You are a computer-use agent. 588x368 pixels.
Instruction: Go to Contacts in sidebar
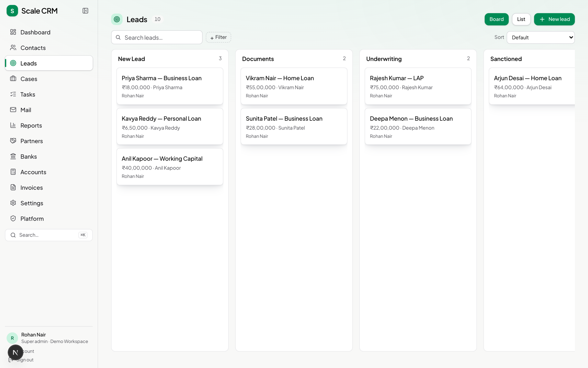(49, 48)
